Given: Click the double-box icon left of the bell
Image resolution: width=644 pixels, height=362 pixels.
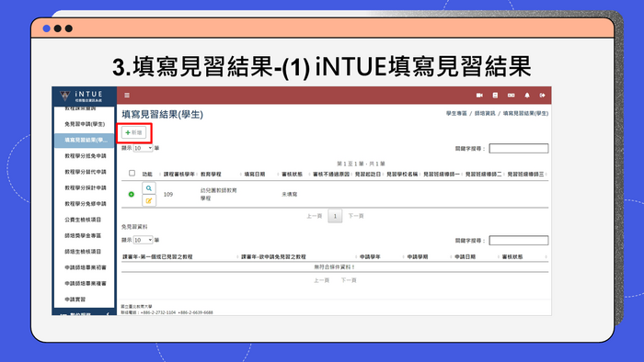Looking at the screenshot, I should click(x=511, y=96).
